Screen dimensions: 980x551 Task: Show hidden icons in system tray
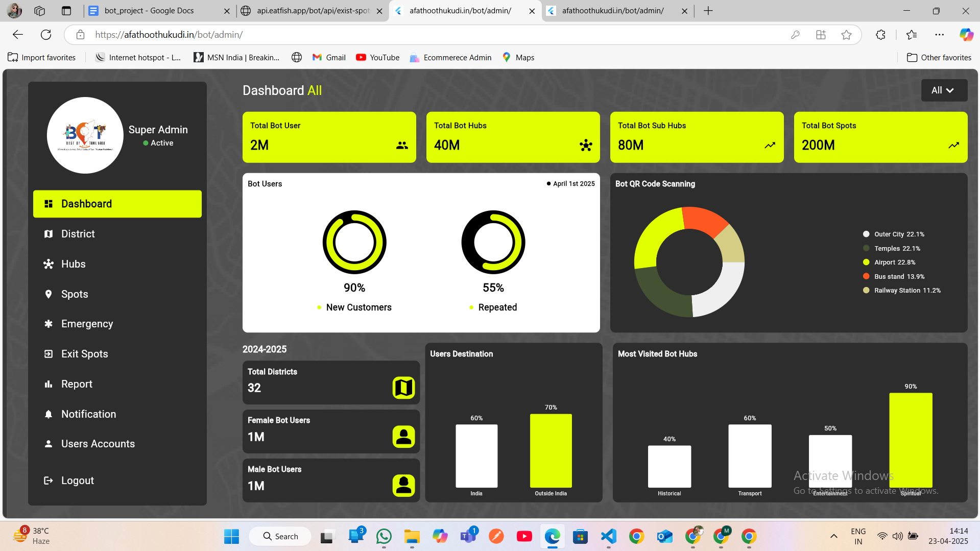pos(833,536)
